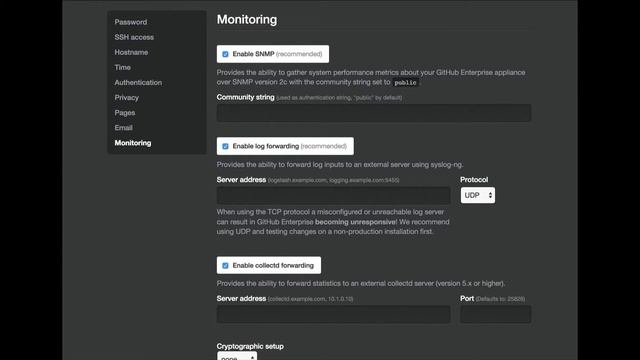Click the Community string label
The image size is (640, 360).
(245, 97)
